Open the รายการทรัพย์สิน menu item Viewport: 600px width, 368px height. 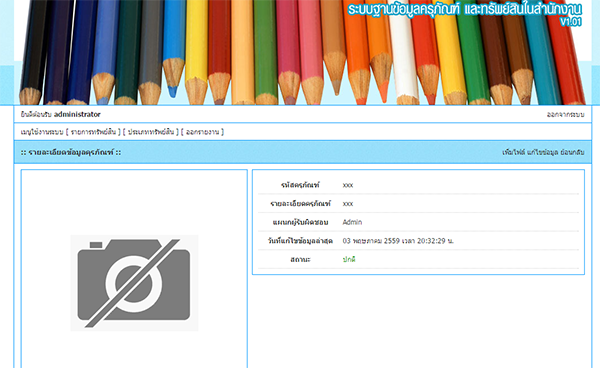93,132
